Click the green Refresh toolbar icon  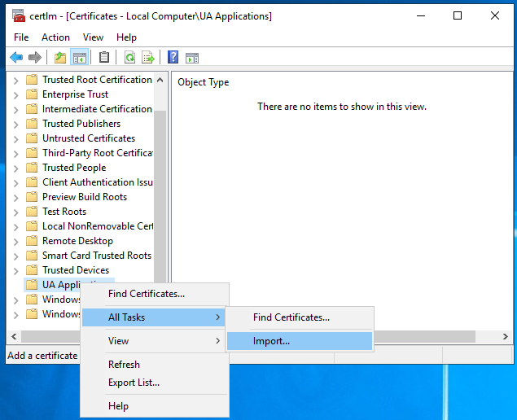point(129,57)
